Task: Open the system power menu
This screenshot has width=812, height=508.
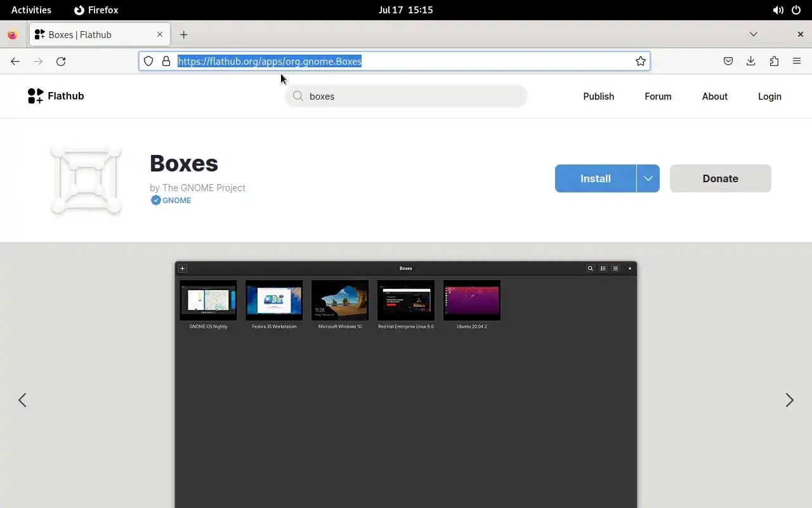Action: click(796, 10)
